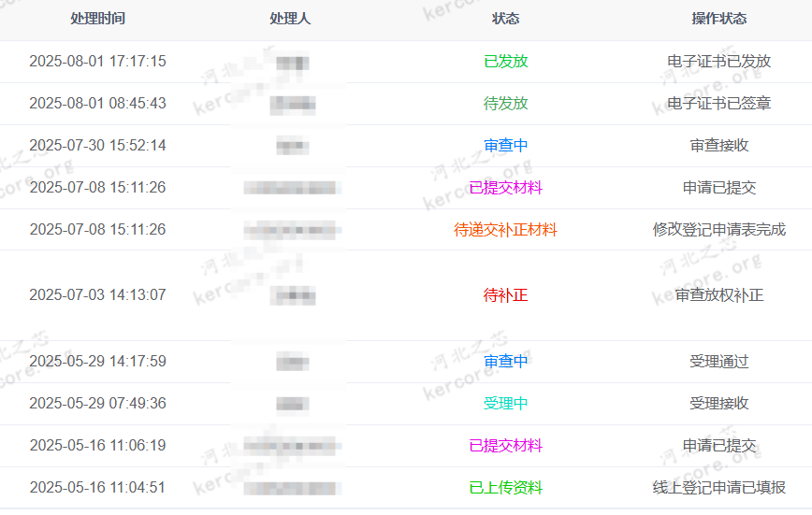Select the green 已发放 status
This screenshot has height=515, width=812.
[505, 61]
